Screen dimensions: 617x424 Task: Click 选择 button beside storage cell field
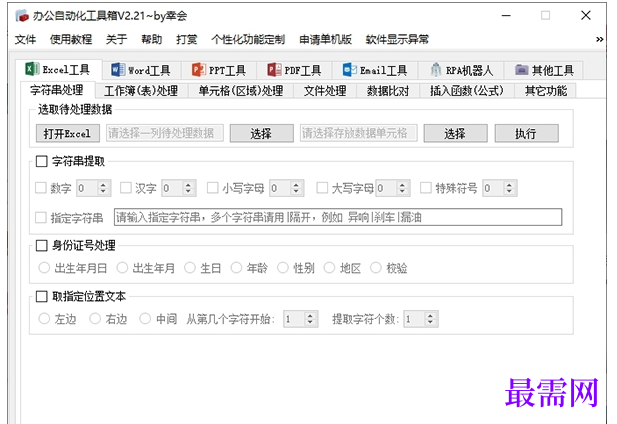pos(455,133)
